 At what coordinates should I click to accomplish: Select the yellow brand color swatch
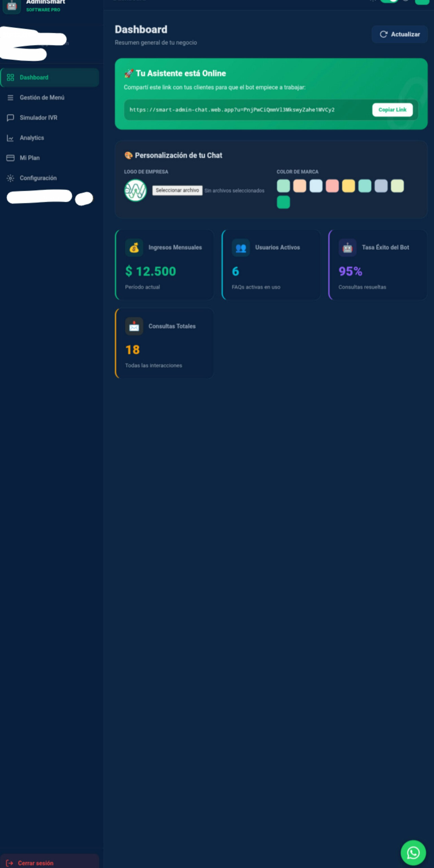click(x=348, y=186)
